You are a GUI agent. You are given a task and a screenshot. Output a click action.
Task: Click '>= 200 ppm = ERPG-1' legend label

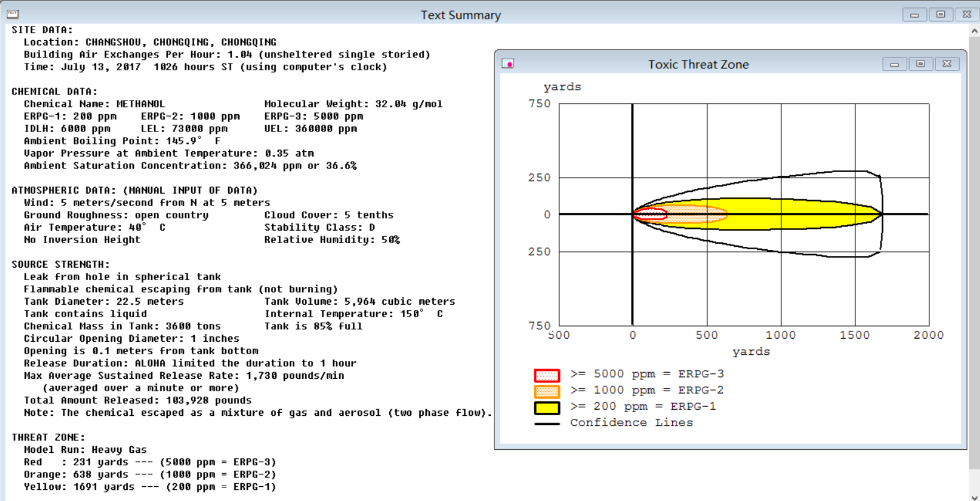coord(643,406)
